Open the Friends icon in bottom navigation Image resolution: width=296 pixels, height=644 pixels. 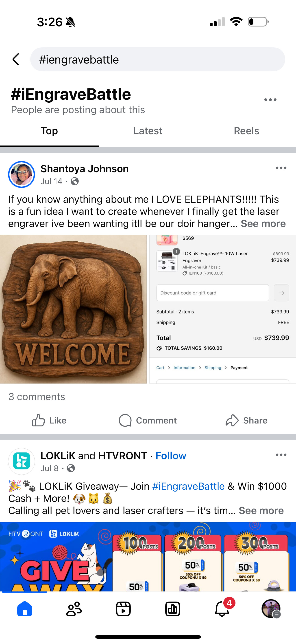click(x=74, y=609)
